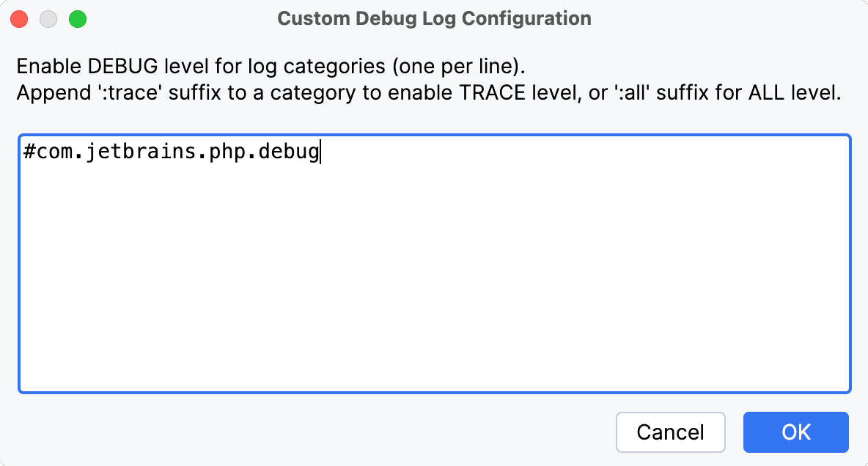
Task: Click the highlighted OK button on the right
Action: coord(795,432)
